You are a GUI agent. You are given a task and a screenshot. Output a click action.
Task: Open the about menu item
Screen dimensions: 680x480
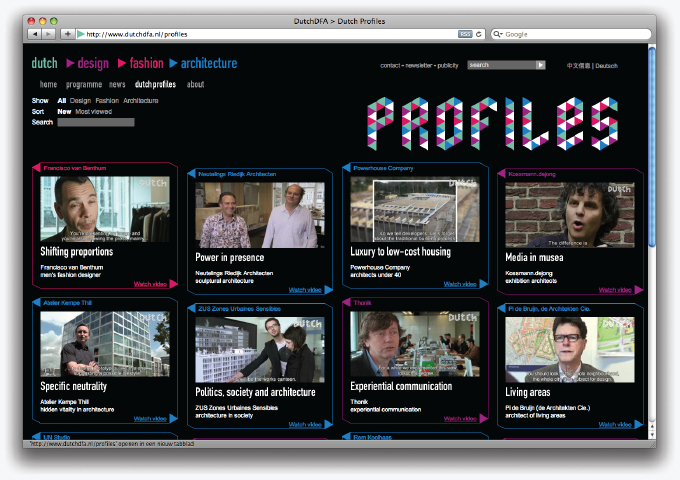(x=195, y=84)
